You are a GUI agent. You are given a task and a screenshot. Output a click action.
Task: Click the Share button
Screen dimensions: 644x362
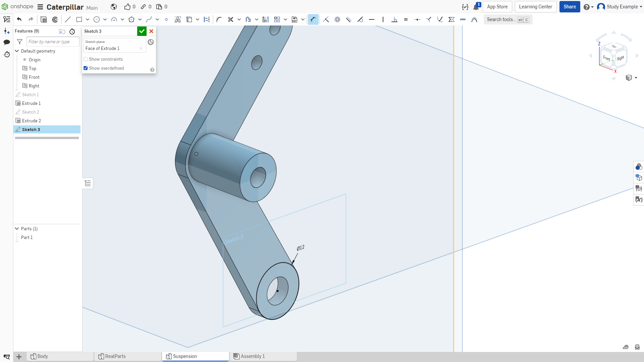(570, 7)
